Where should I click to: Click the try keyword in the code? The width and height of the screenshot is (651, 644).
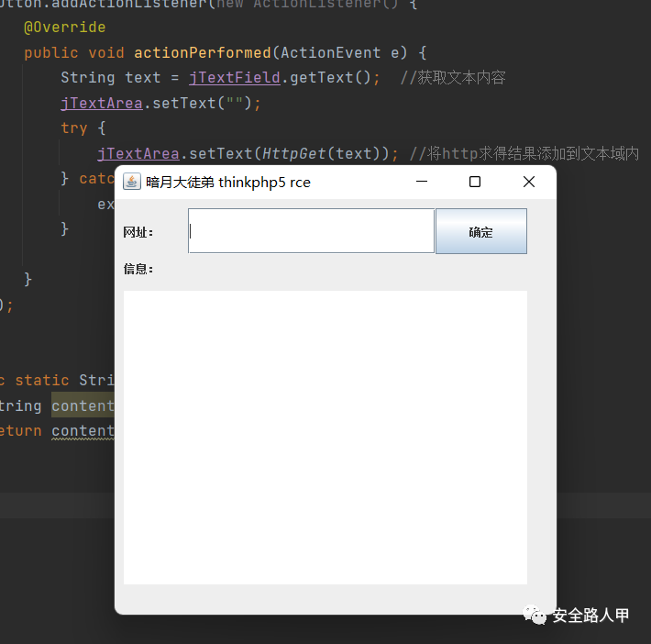[x=74, y=128]
